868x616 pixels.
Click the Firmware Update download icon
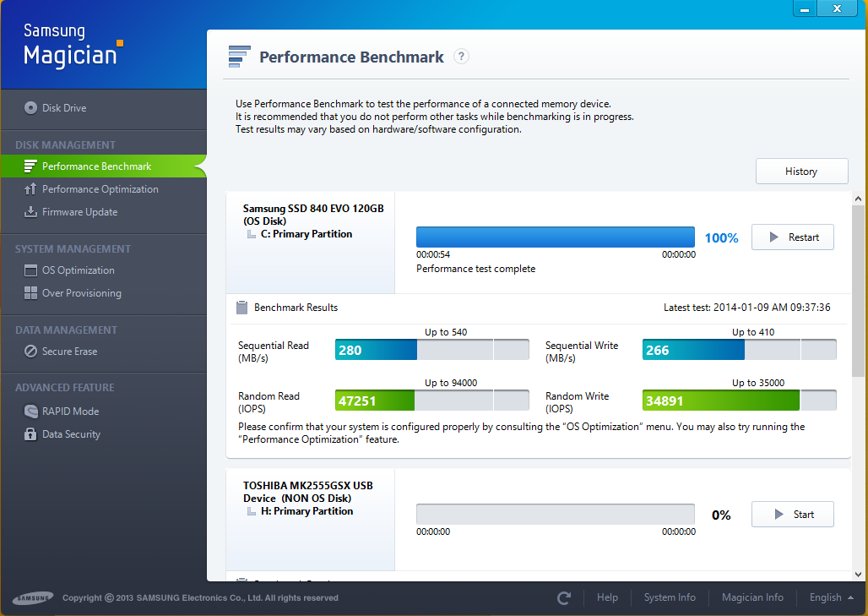[x=30, y=211]
